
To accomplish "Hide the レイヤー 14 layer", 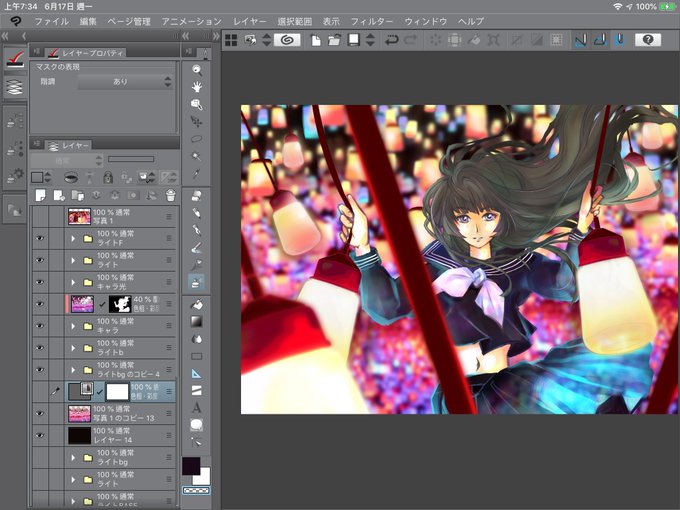I will tap(40, 435).
